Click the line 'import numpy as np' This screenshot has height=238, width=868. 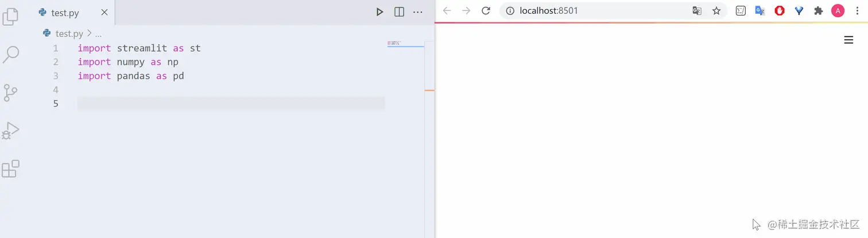tap(129, 62)
